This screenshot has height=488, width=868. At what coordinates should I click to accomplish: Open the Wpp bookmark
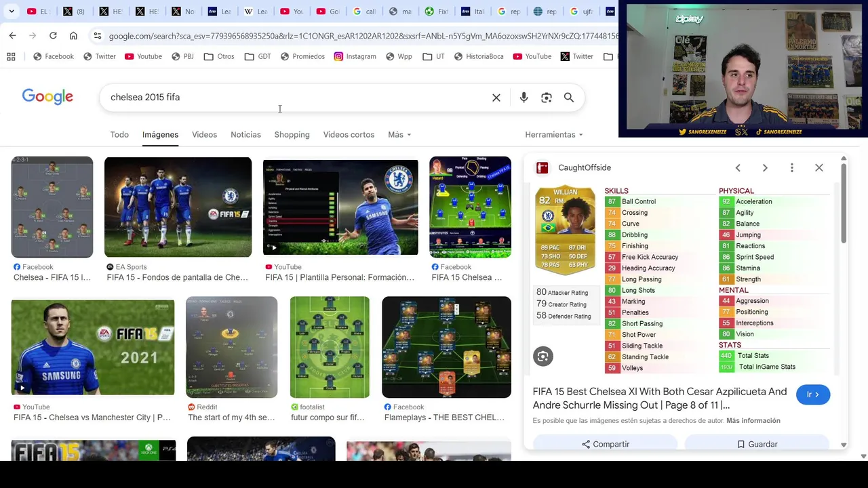pyautogui.click(x=399, y=56)
